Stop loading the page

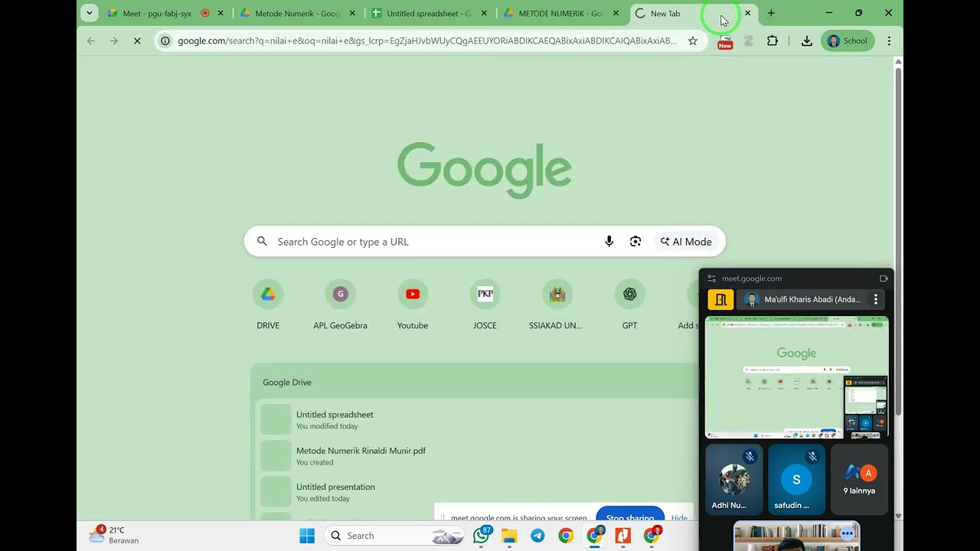137,41
